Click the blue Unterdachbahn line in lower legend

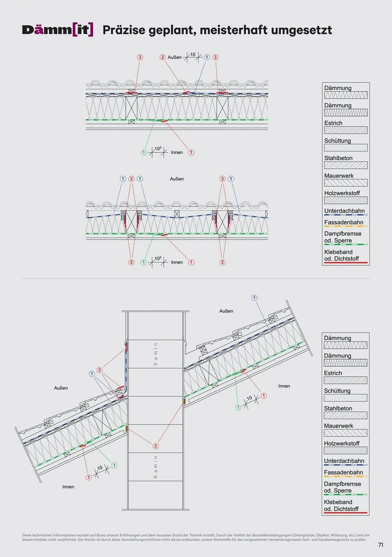pos(345,465)
